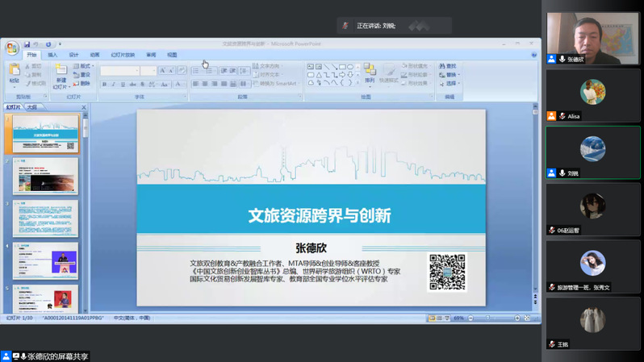Switch to the Insert (插入) ribbon tab
This screenshot has height=362, width=644.
tap(52, 55)
